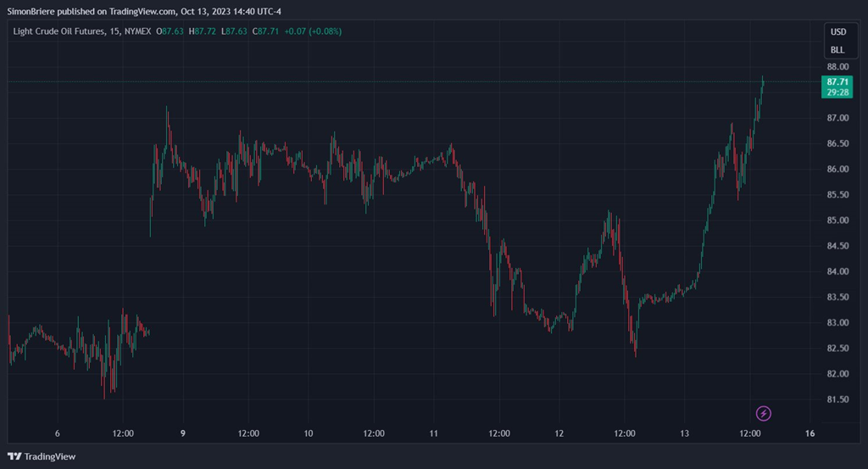
Task: Click the 29:28 candle countdown timer
Action: 837,92
